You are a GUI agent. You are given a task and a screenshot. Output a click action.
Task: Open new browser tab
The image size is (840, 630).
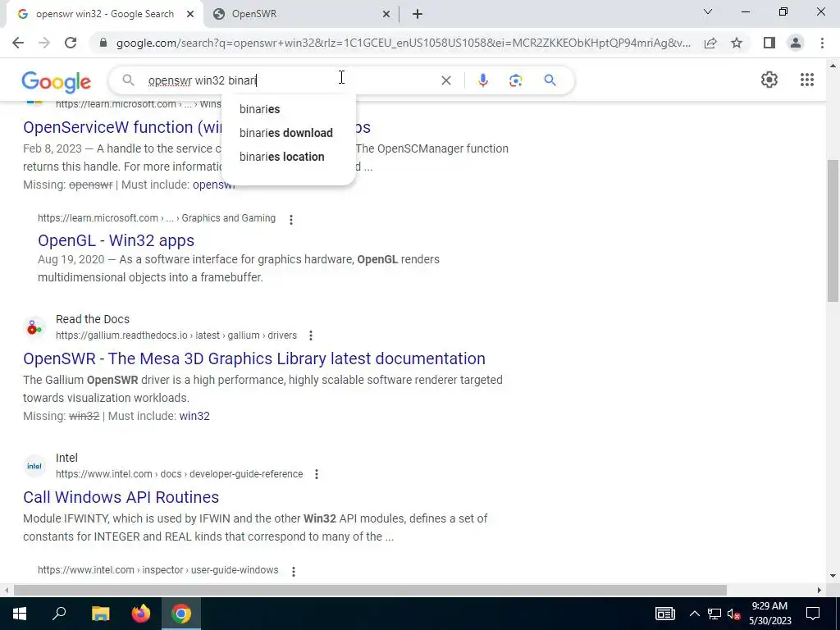coord(418,14)
